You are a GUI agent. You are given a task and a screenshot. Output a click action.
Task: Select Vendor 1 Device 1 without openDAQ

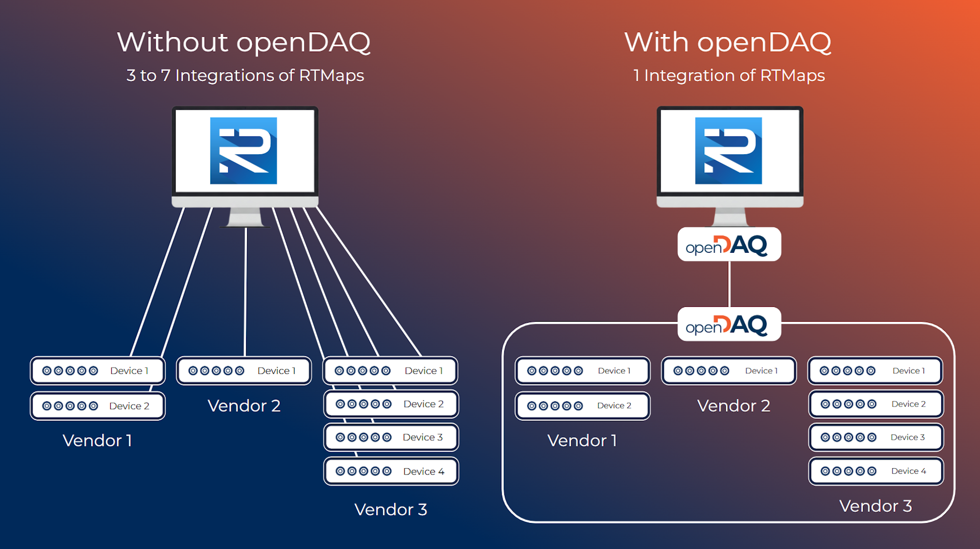click(97, 371)
